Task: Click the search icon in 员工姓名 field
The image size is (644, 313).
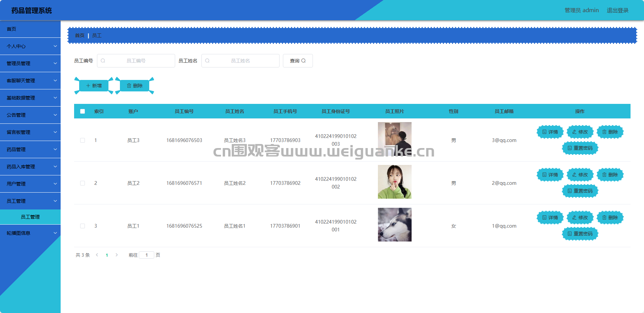Action: click(207, 61)
